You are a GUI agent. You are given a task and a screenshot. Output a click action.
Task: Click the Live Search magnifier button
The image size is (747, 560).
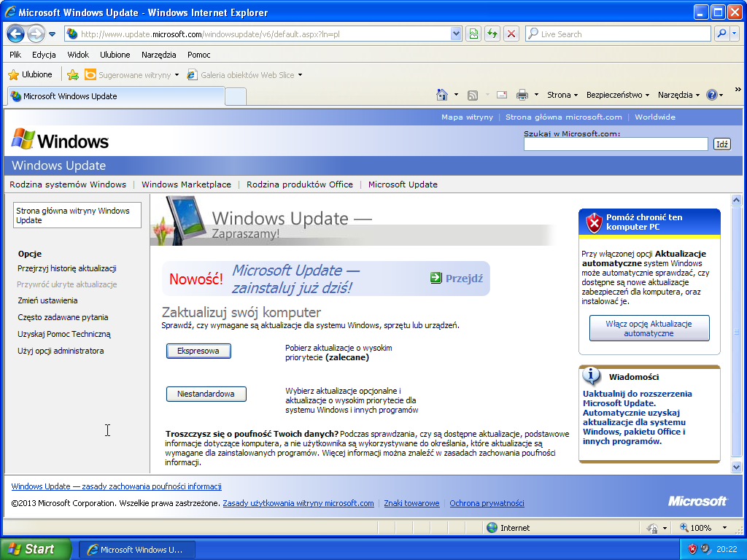point(722,34)
